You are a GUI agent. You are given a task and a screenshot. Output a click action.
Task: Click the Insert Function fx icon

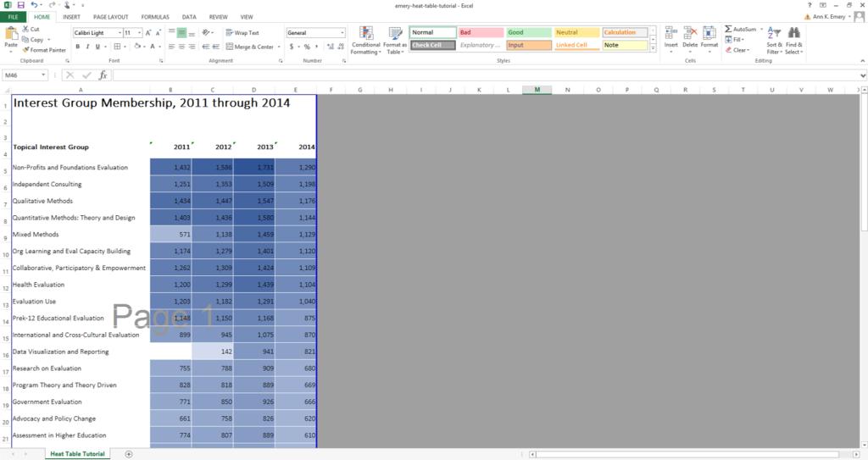103,75
